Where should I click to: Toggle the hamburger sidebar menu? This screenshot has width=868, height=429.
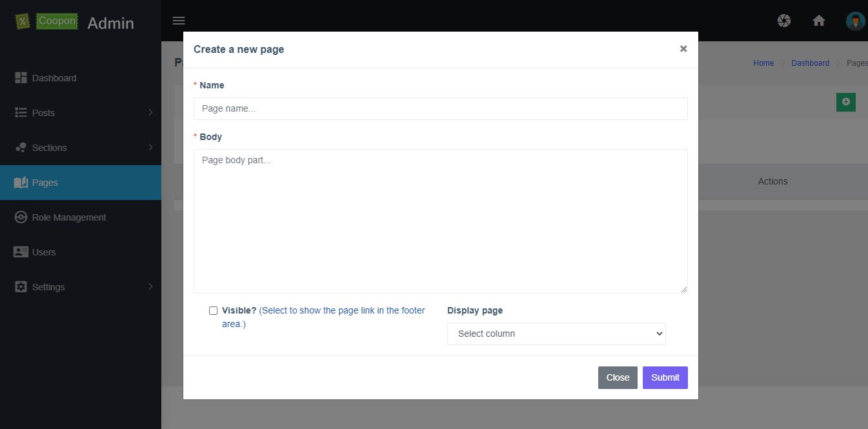click(x=179, y=21)
